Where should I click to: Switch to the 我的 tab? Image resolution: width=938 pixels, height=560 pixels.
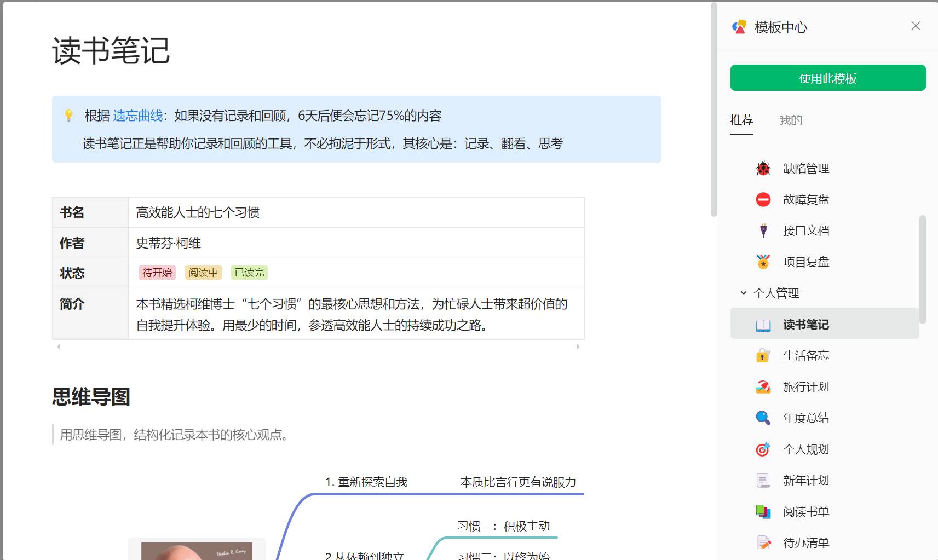[791, 120]
